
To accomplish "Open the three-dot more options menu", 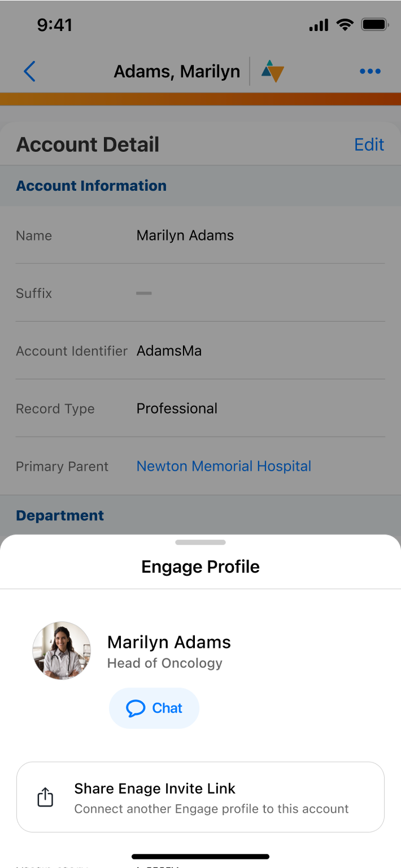I will (370, 72).
